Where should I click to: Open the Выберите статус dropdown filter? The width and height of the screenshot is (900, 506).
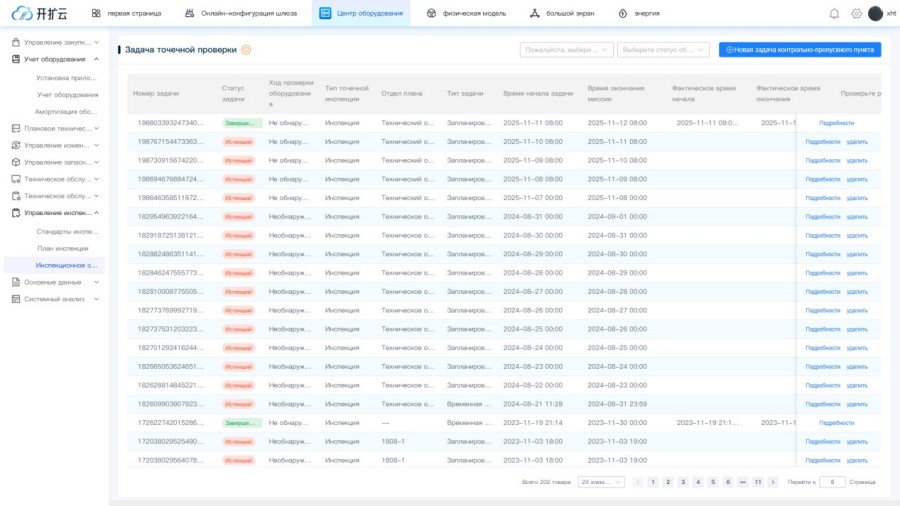coord(662,49)
